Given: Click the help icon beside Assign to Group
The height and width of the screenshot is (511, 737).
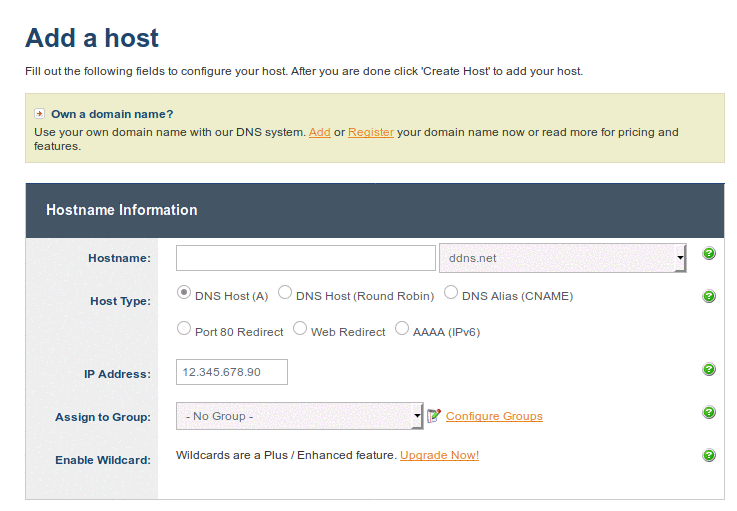Looking at the screenshot, I should 709,413.
